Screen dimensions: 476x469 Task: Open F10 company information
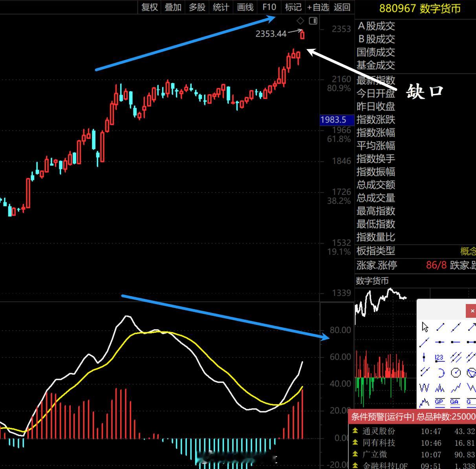pyautogui.click(x=269, y=7)
